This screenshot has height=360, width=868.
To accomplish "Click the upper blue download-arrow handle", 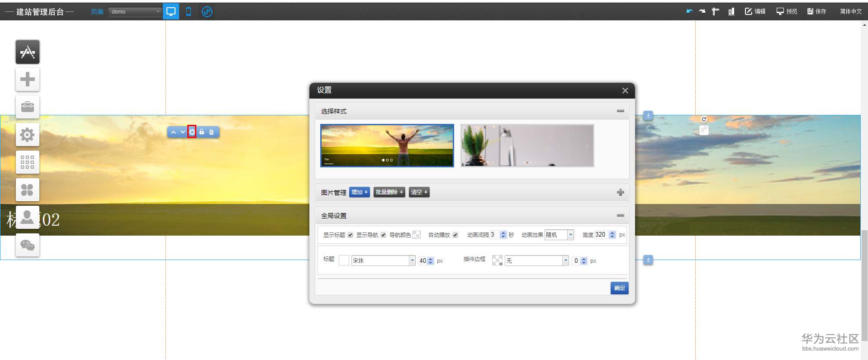I will 648,116.
